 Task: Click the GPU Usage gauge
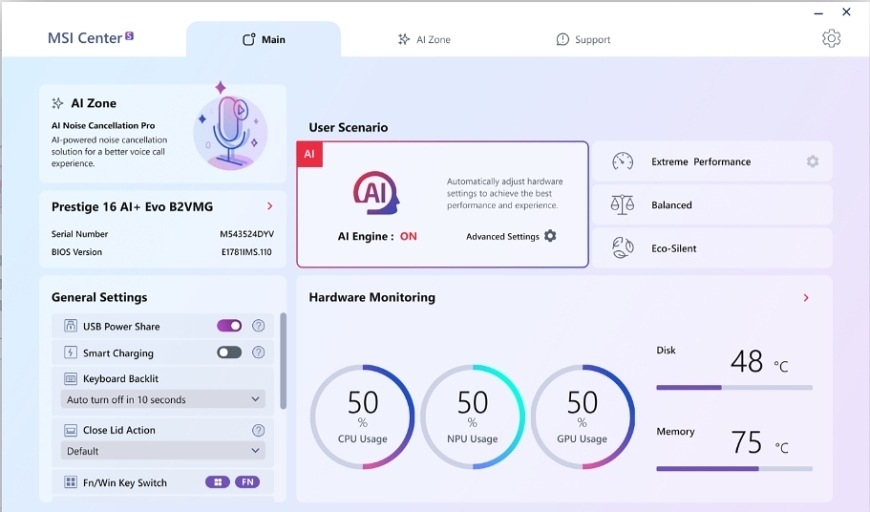[x=582, y=417]
